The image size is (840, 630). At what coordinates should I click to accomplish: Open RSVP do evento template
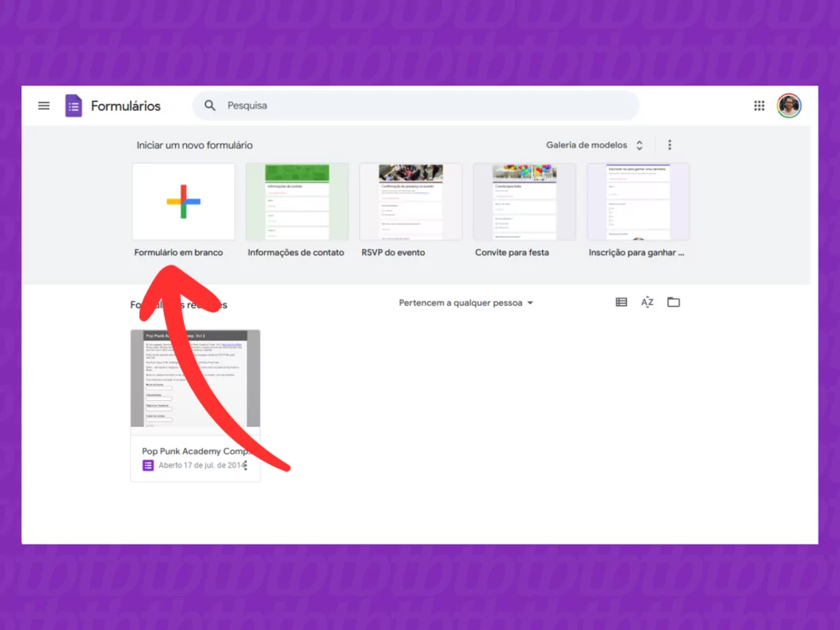[411, 201]
